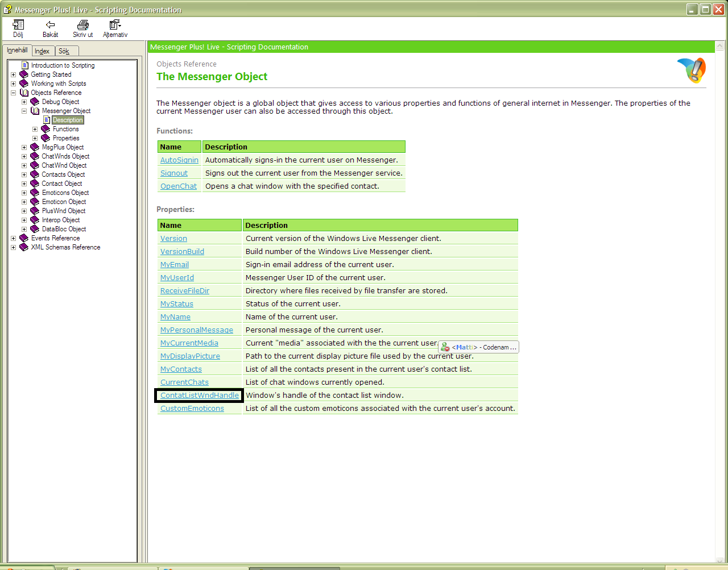Click the MsgPlus Object book icon
The image size is (728, 570).
35,147
